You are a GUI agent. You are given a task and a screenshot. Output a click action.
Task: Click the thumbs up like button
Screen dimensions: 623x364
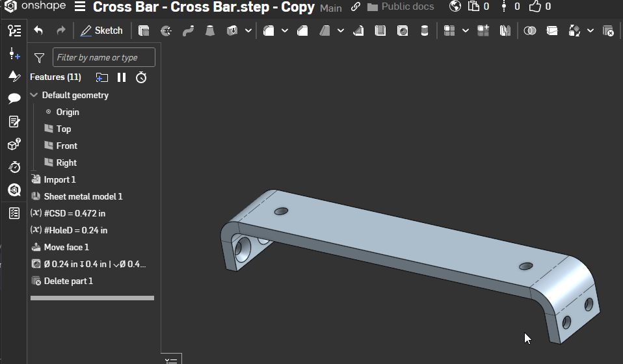click(x=535, y=6)
